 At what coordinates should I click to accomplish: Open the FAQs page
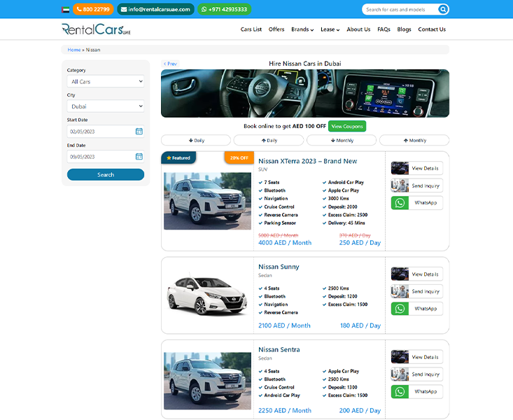tap(384, 29)
